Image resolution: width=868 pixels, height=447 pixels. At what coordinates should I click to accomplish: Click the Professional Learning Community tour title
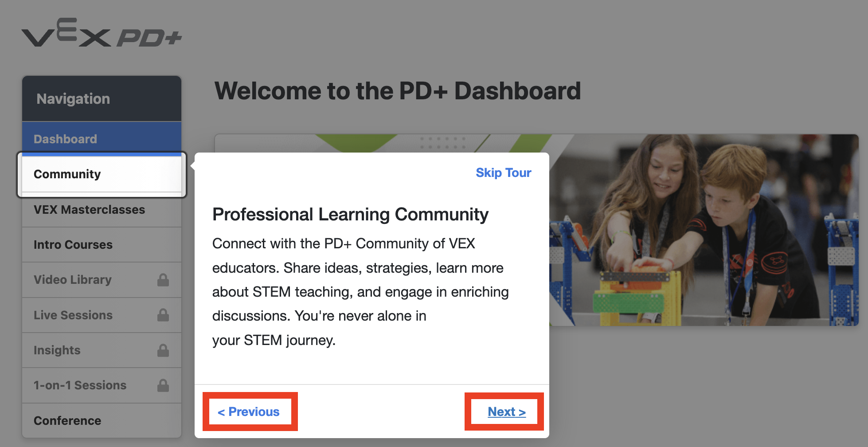pos(350,215)
